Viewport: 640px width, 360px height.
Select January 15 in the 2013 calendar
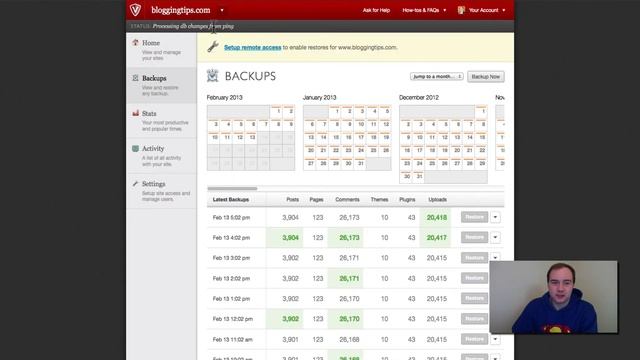(x=336, y=138)
